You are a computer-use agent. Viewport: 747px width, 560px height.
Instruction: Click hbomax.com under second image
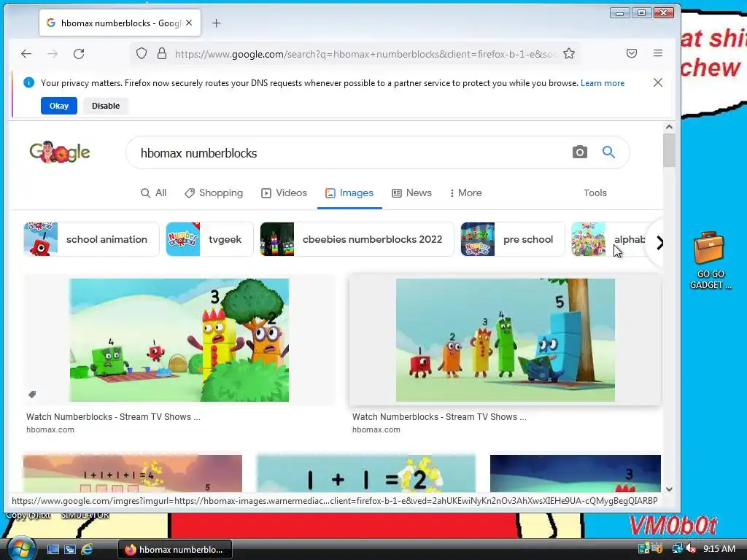376,429
